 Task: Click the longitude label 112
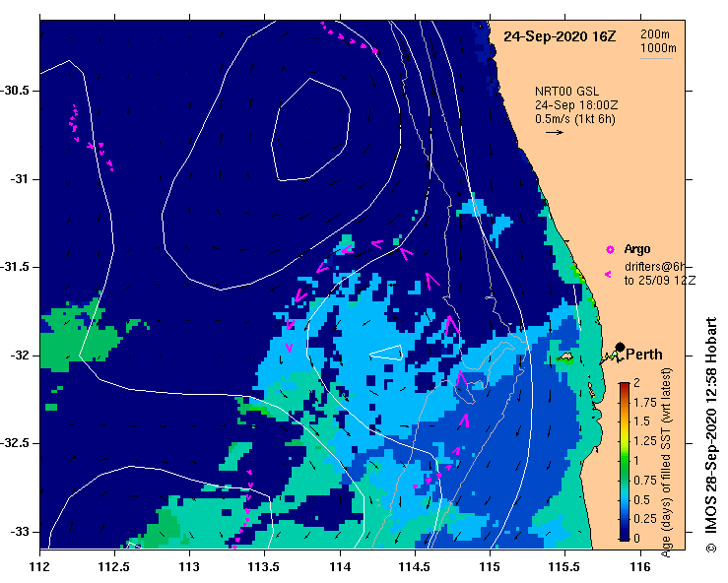[x=40, y=567]
